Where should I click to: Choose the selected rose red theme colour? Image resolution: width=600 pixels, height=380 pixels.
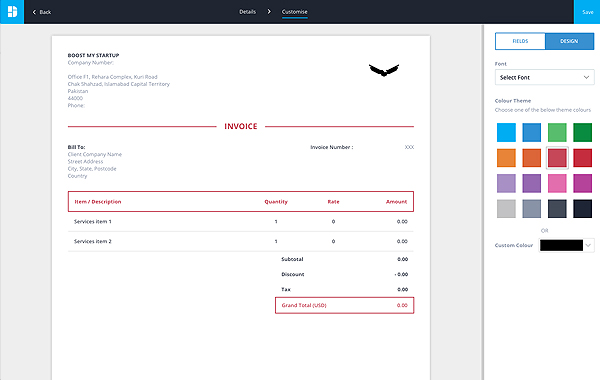tap(557, 158)
